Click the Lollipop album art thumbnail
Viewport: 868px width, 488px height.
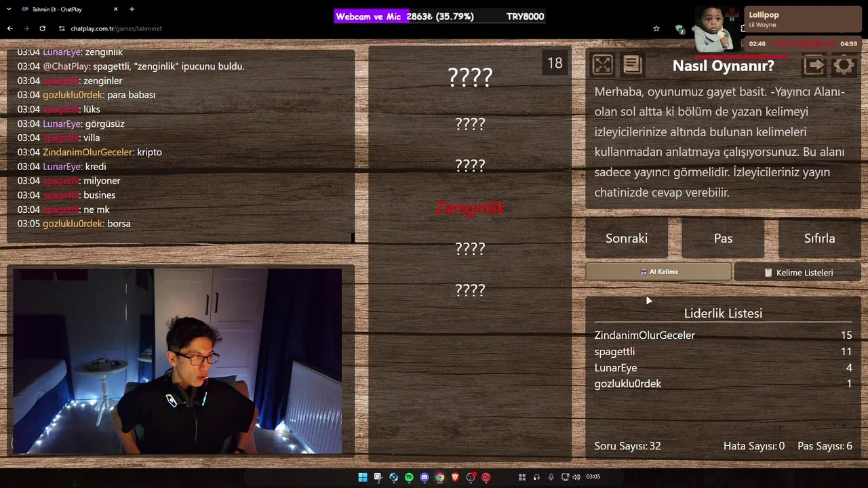(718, 28)
